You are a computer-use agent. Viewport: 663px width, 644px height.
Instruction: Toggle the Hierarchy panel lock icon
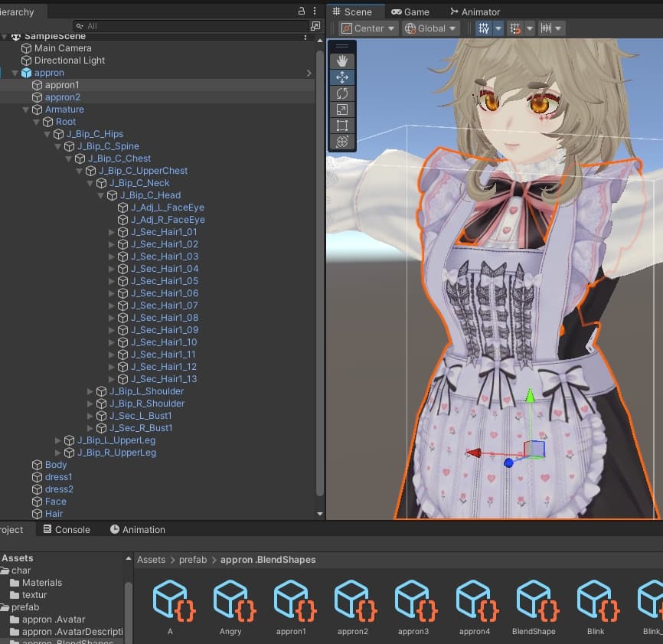tap(302, 11)
